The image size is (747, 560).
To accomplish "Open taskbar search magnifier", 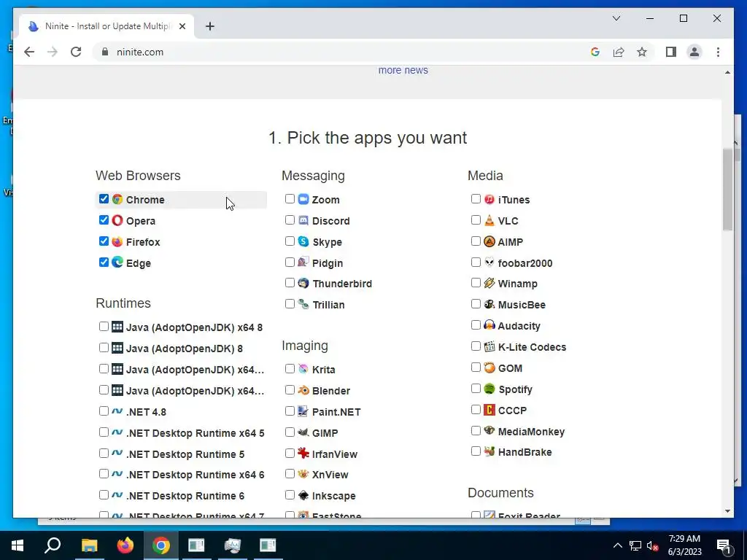I will tap(53, 545).
